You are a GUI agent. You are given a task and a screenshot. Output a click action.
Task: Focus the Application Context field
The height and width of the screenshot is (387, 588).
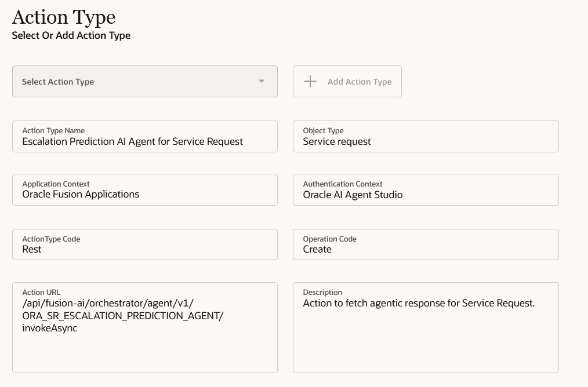pos(145,190)
